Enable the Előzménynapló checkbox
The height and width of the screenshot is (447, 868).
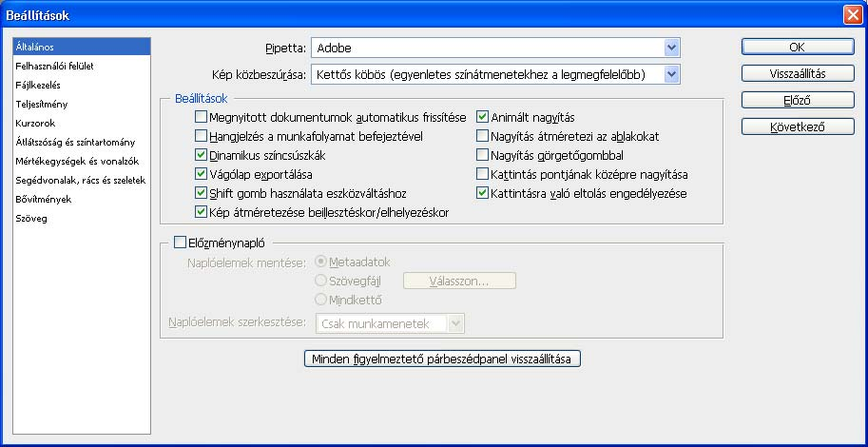pyautogui.click(x=180, y=243)
